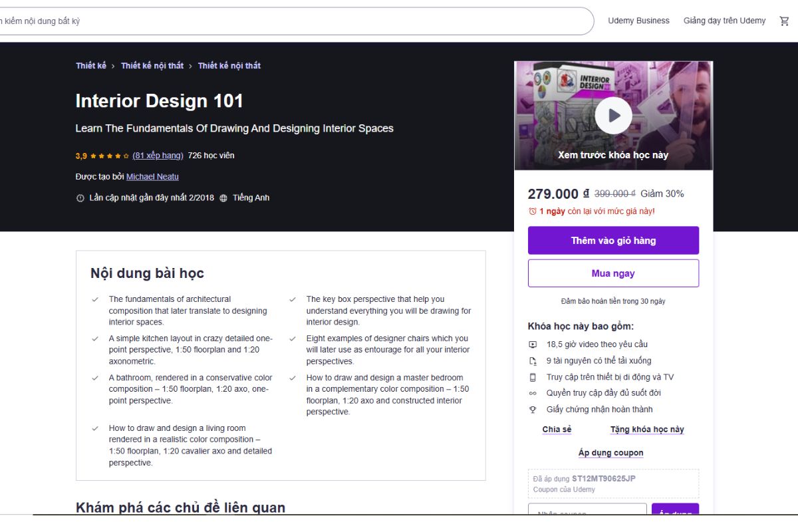Click the last-updated alert icon

(x=80, y=198)
